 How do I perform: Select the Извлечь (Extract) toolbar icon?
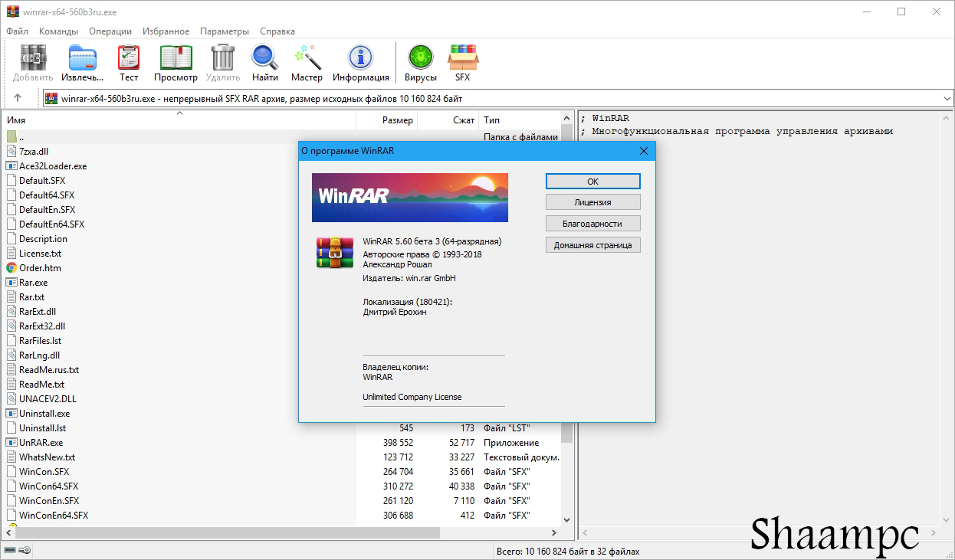click(82, 57)
